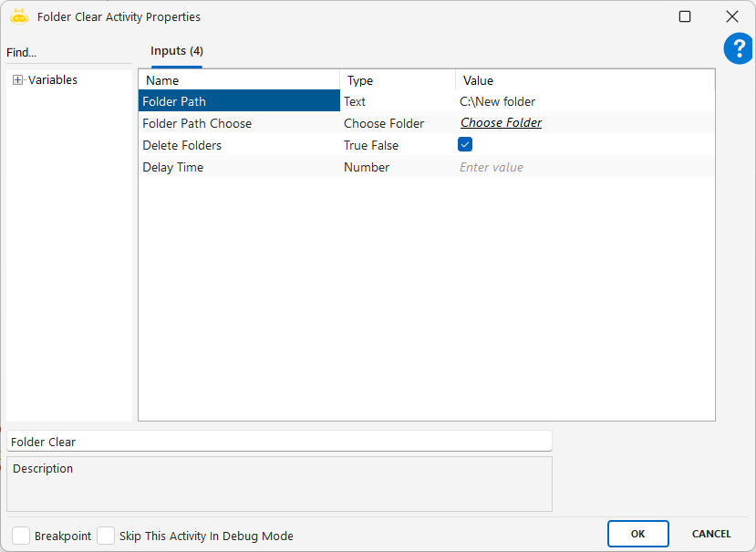Click the Delay Time value field

pyautogui.click(x=584, y=167)
